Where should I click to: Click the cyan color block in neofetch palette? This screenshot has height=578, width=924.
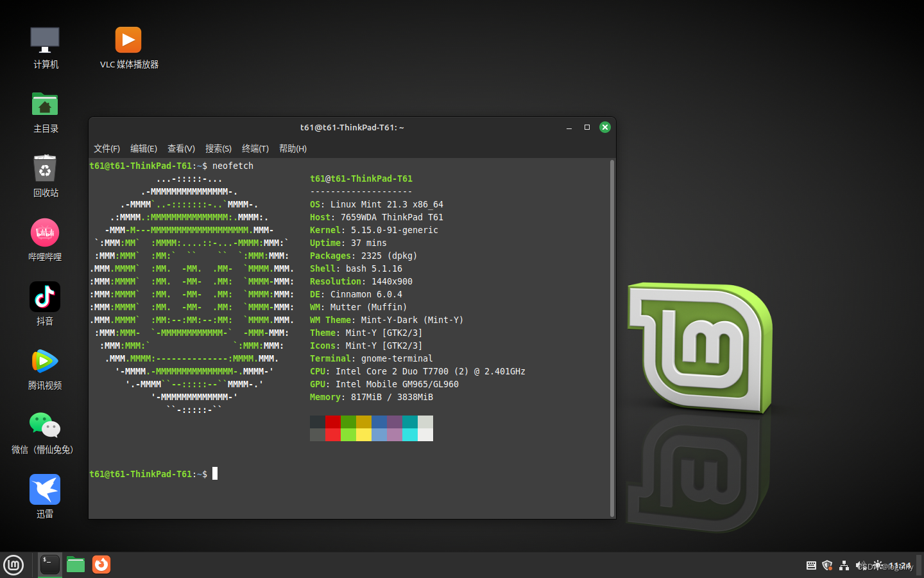pyautogui.click(x=410, y=422)
